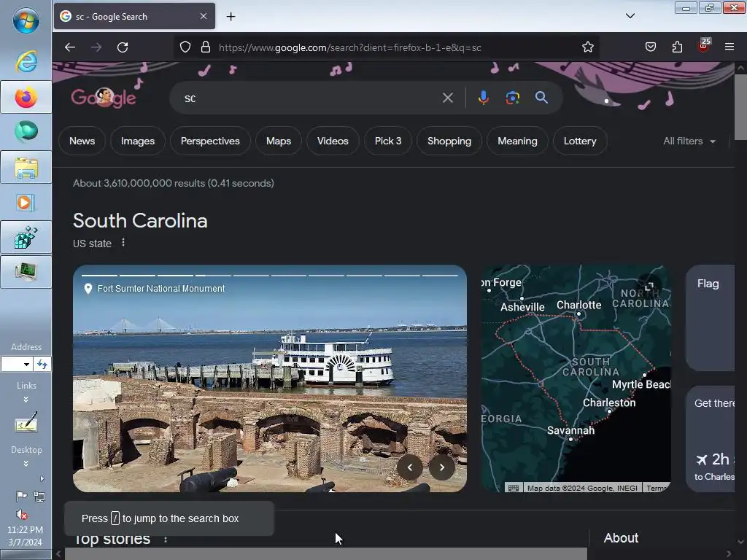The height and width of the screenshot is (560, 747).
Task: Open the Address toolbar dropdown arrow
Action: tap(27, 365)
